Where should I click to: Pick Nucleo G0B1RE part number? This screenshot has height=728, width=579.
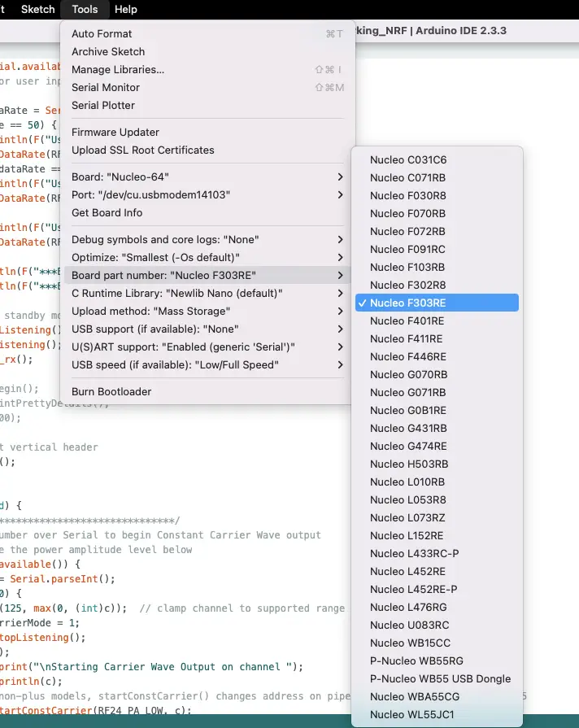click(437, 411)
